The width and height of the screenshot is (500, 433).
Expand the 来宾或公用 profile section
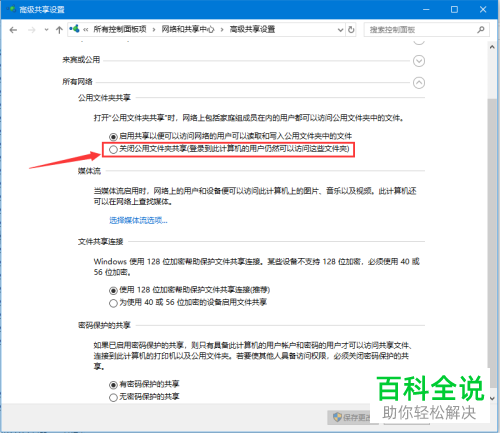coord(419,61)
